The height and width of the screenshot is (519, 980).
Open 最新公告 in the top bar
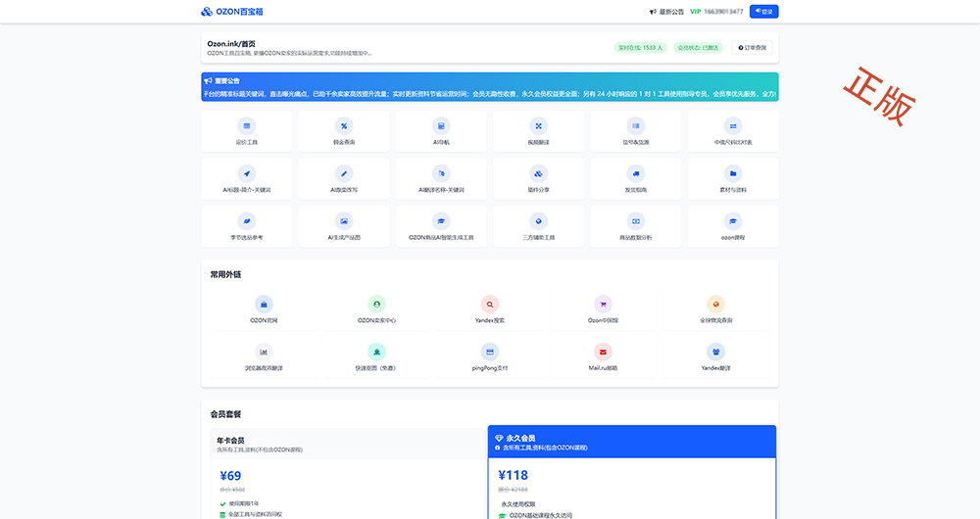[666, 11]
